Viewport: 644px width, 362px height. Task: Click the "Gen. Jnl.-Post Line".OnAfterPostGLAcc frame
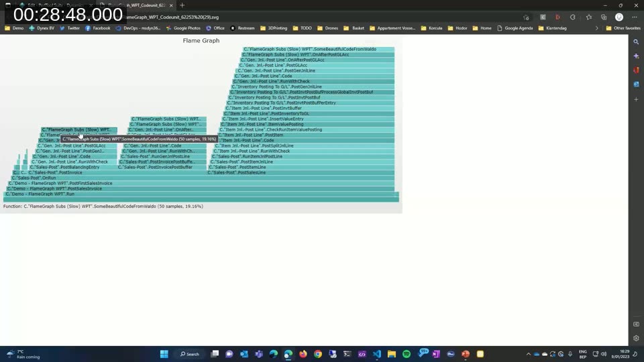(317, 60)
